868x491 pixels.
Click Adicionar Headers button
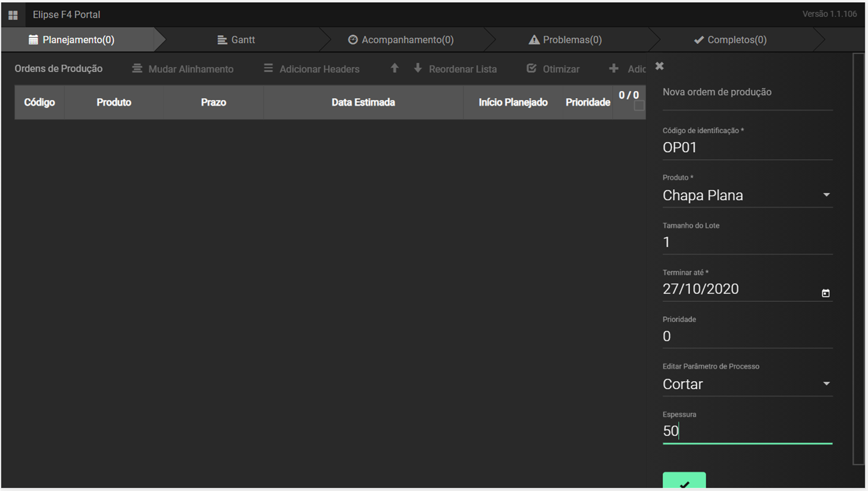pyautogui.click(x=311, y=69)
